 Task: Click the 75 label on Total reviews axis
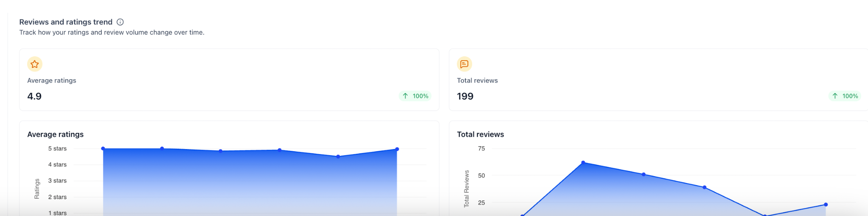[481, 149]
